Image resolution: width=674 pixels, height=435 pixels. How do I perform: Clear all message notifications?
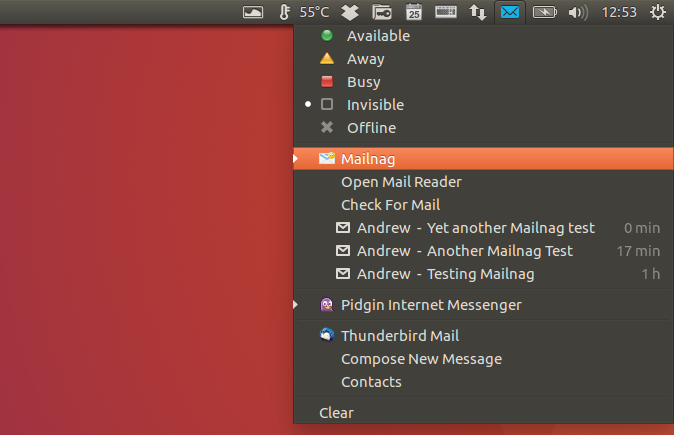pyautogui.click(x=336, y=413)
